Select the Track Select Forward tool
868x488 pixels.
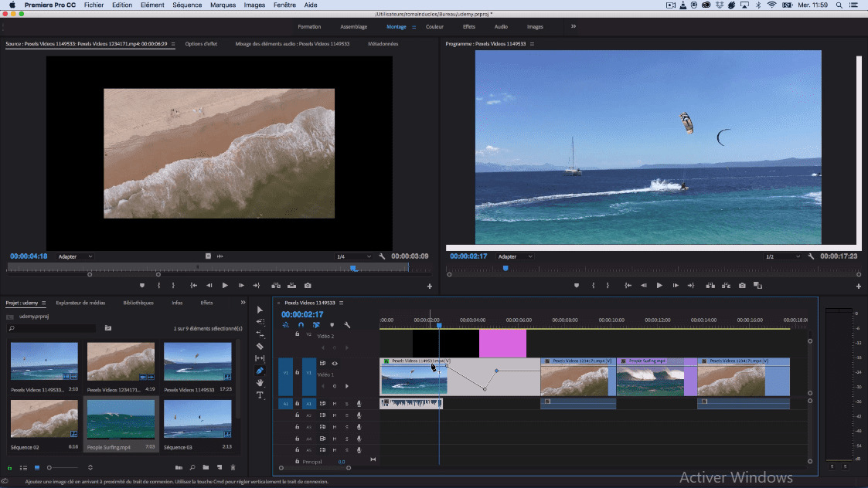pos(260,322)
